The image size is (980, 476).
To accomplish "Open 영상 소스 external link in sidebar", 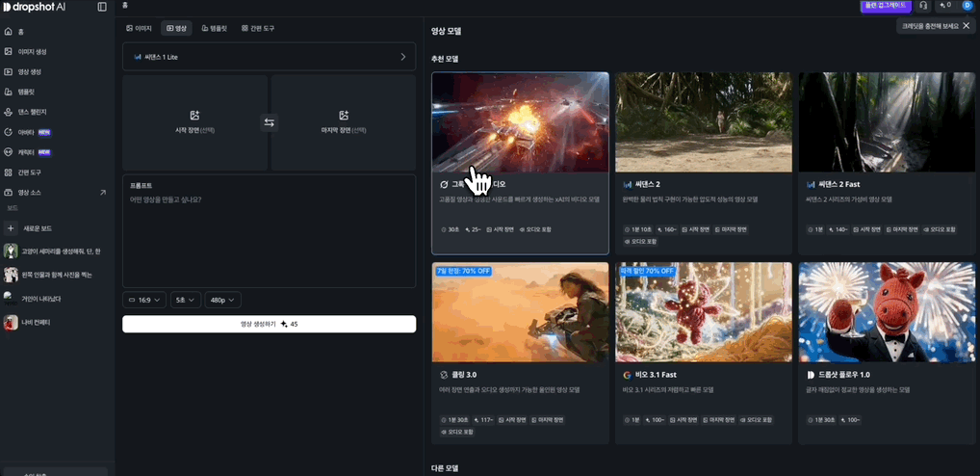I will point(103,193).
